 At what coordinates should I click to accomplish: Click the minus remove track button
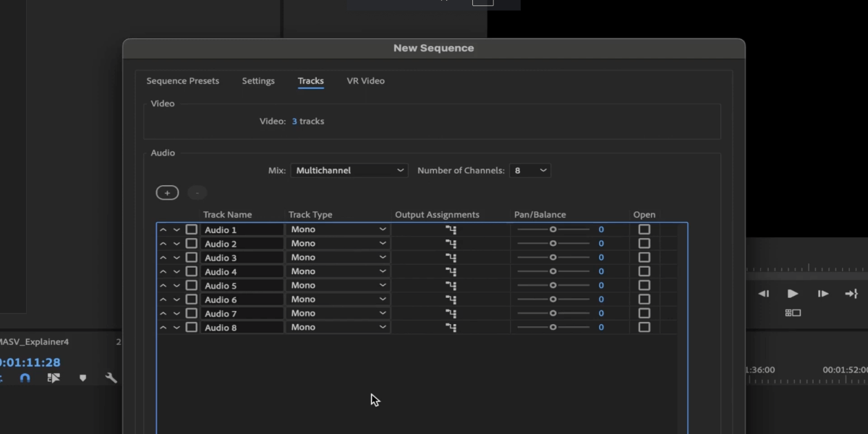pos(197,193)
